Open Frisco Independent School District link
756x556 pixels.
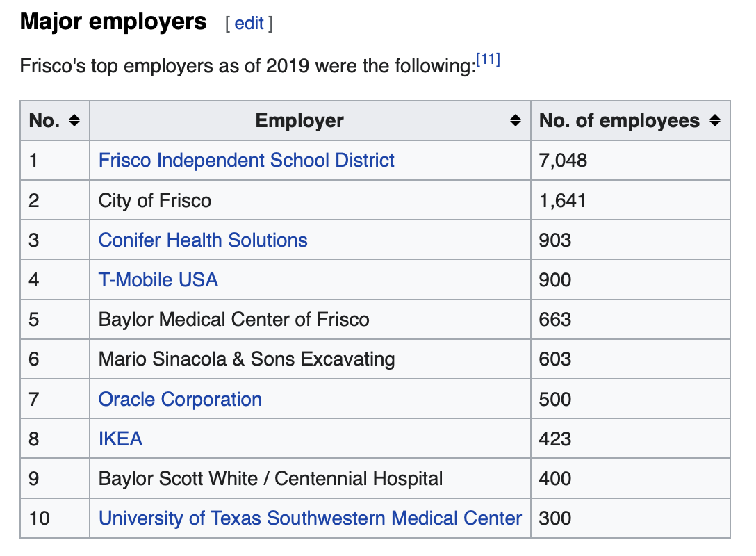click(247, 160)
